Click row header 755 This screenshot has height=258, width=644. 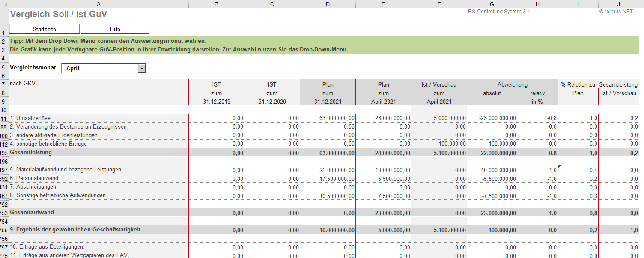tap(4, 230)
